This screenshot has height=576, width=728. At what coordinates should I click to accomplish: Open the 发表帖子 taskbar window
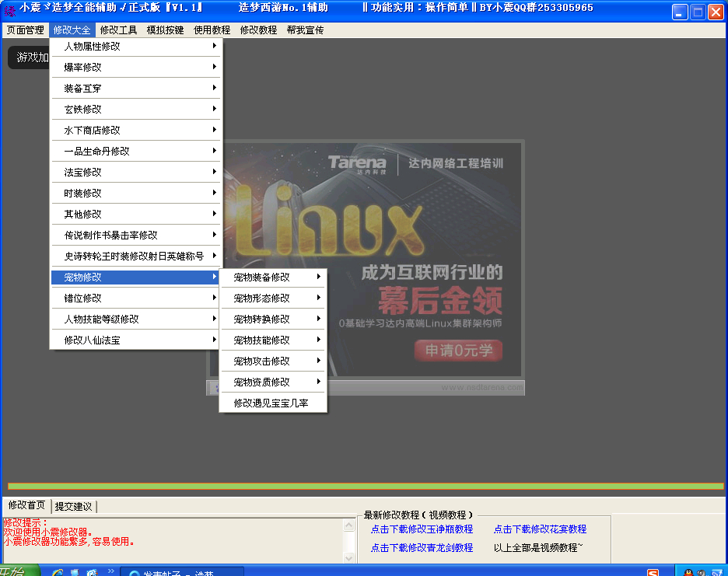point(182,572)
